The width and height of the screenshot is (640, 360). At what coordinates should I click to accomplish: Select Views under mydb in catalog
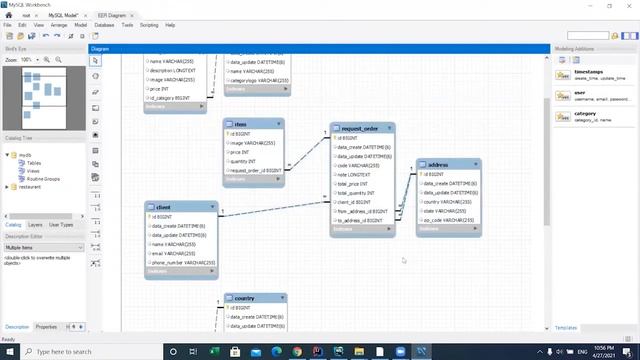[33, 171]
